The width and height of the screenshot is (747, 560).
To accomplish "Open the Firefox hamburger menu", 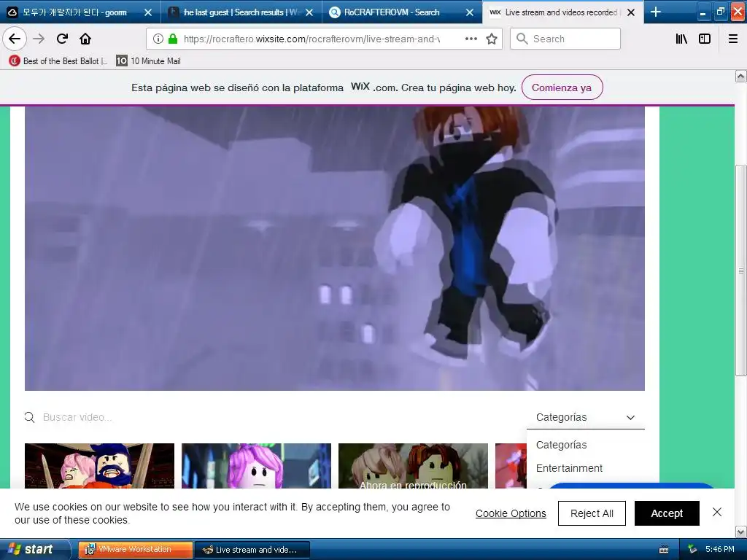I will pos(733,39).
